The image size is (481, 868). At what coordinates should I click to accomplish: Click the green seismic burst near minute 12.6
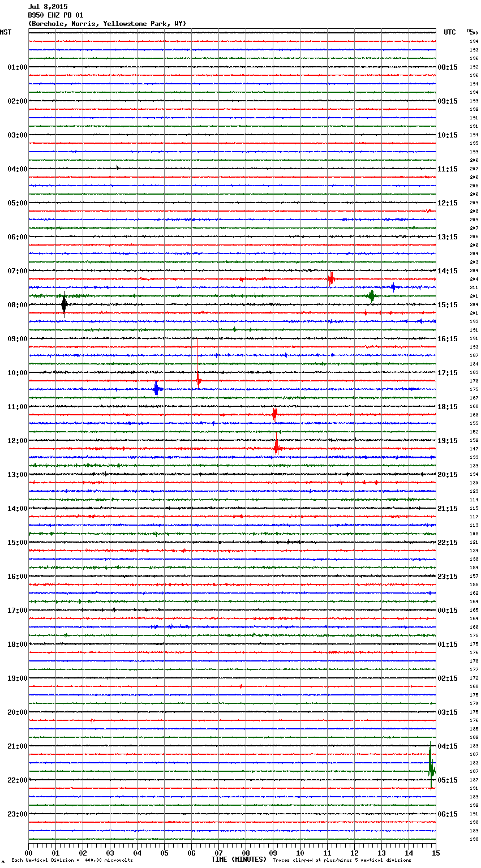[372, 296]
